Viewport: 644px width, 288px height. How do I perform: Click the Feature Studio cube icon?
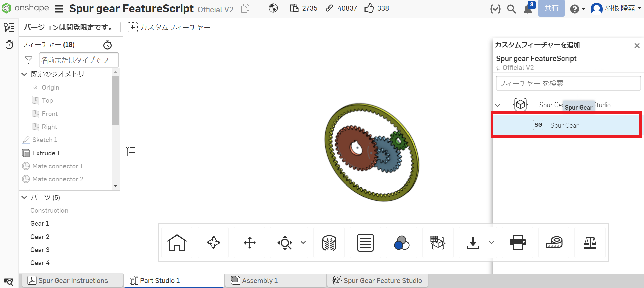521,105
